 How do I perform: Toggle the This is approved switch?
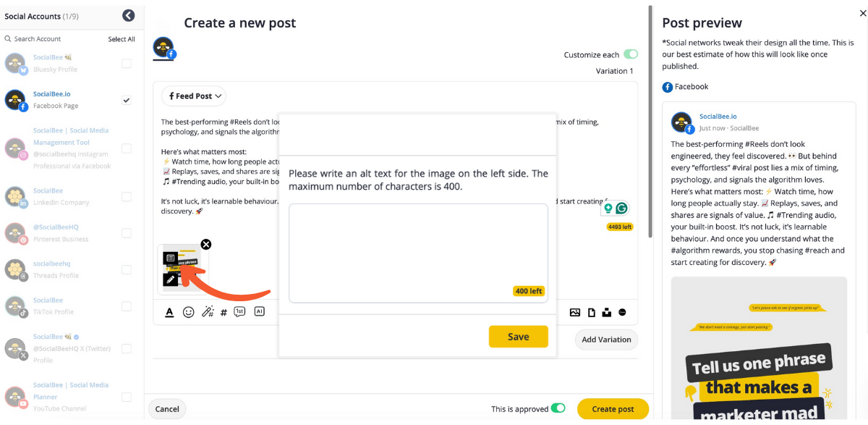[558, 408]
